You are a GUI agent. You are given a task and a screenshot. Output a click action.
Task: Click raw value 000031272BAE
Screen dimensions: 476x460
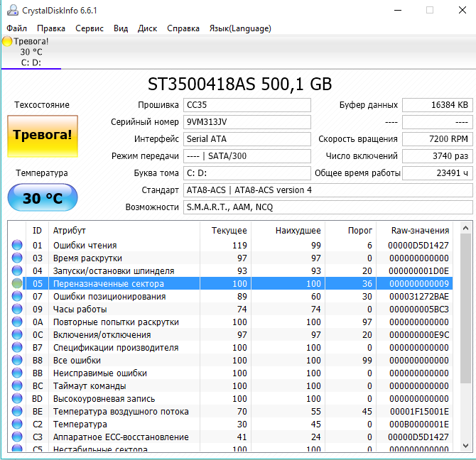click(x=419, y=296)
